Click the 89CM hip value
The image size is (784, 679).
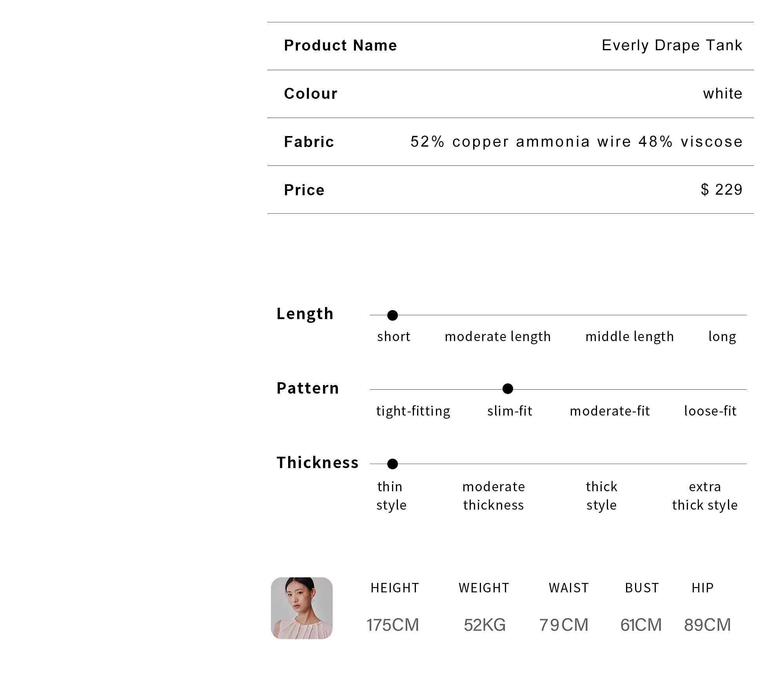[707, 625]
